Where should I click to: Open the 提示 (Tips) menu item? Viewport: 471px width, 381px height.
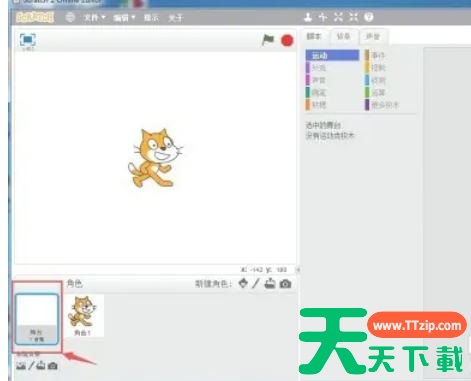pyautogui.click(x=151, y=18)
